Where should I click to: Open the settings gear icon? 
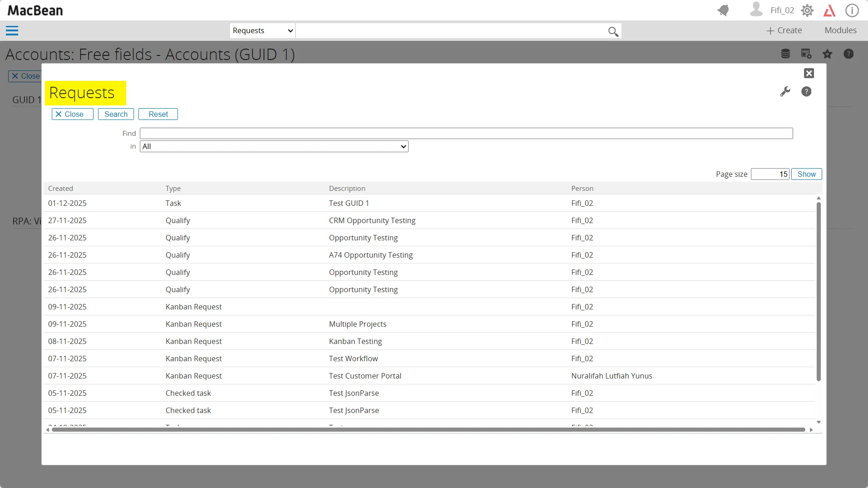tap(807, 10)
